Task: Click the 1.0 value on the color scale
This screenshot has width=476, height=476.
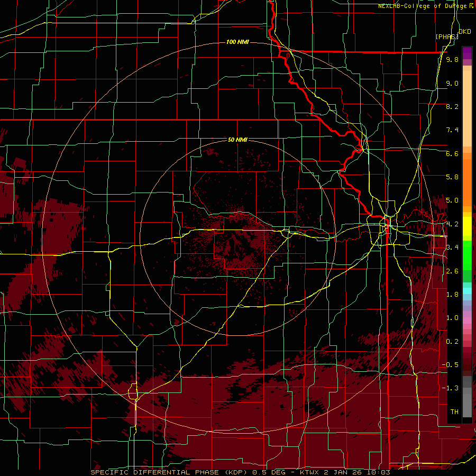Action: tap(452, 318)
